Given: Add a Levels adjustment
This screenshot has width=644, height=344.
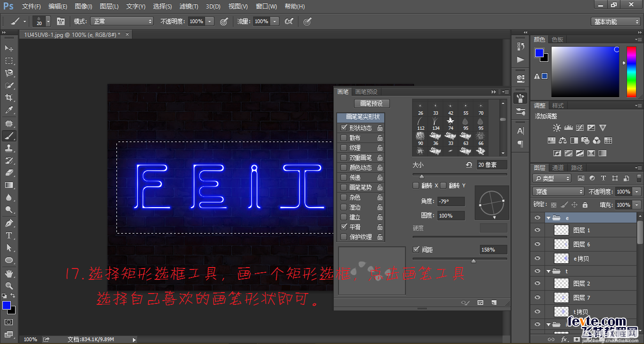Looking at the screenshot, I should 568,128.
